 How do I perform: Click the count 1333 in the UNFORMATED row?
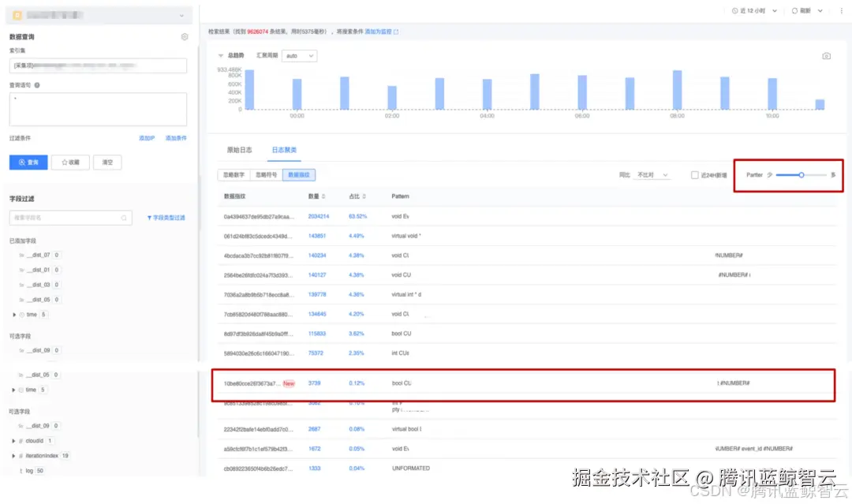click(x=314, y=469)
